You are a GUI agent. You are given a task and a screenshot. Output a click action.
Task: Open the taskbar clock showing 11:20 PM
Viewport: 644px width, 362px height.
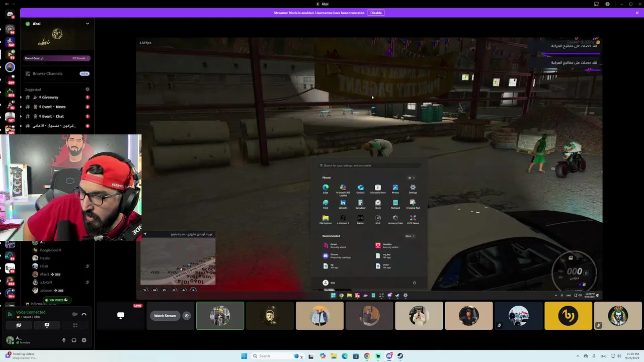click(632, 356)
